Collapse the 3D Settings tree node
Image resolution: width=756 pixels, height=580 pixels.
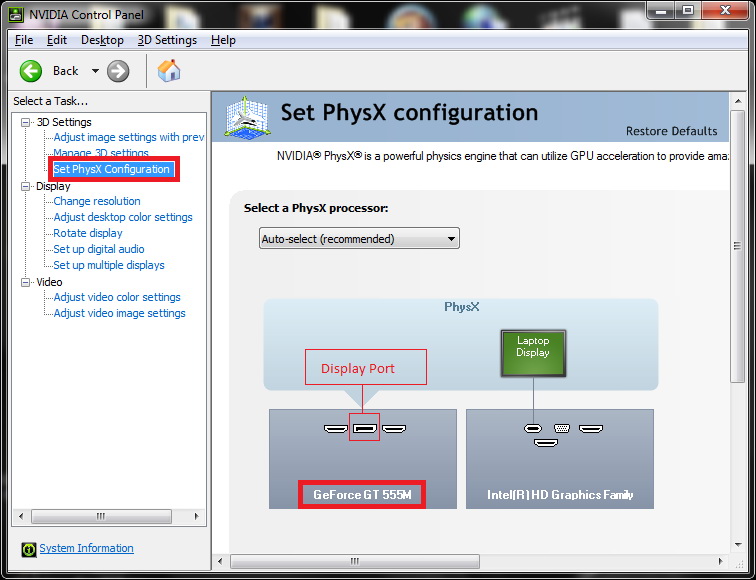point(25,122)
